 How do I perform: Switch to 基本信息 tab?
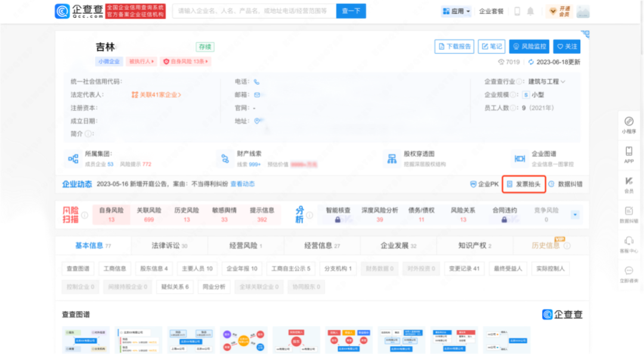(x=93, y=246)
